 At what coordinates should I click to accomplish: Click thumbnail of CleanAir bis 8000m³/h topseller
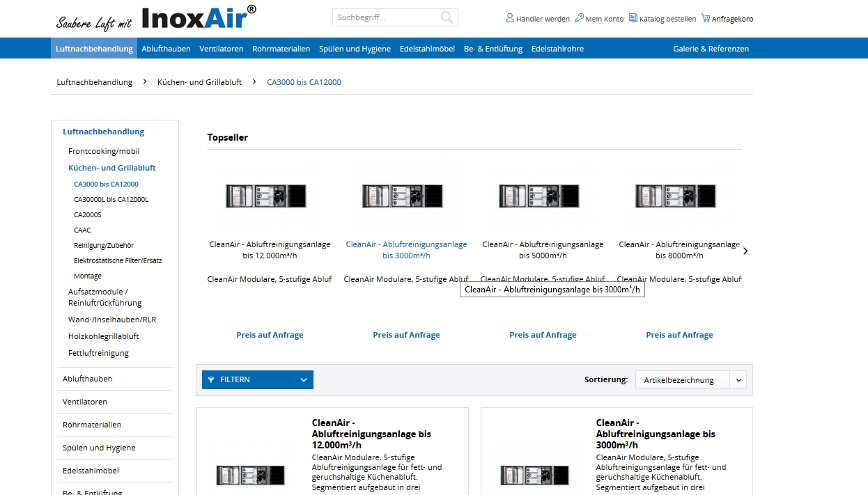coord(676,196)
